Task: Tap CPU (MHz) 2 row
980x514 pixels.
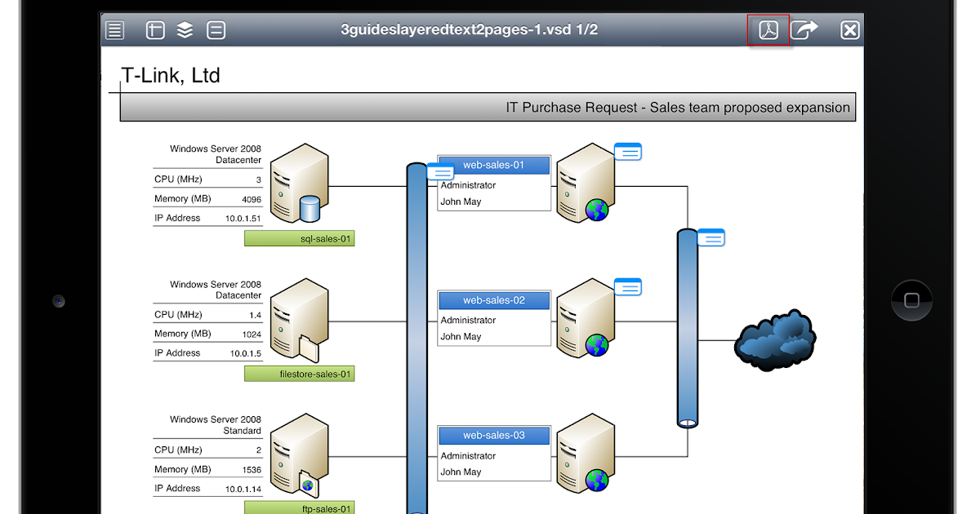Action: point(207,450)
